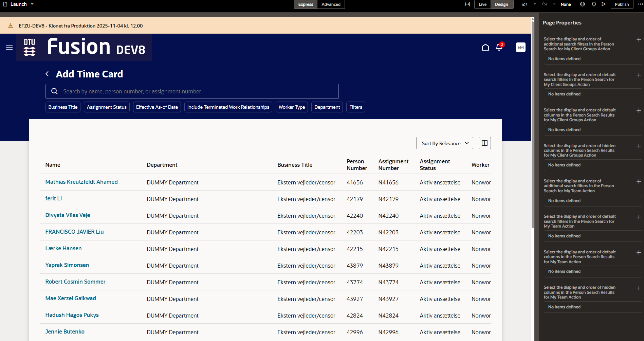Open the Effective As-of Date filter

point(157,107)
